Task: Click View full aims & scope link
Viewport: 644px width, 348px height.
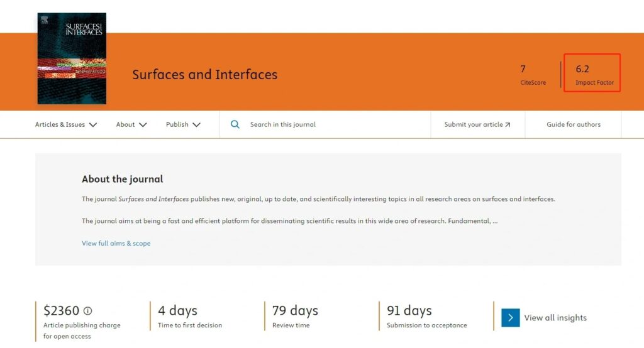Action: (x=116, y=243)
